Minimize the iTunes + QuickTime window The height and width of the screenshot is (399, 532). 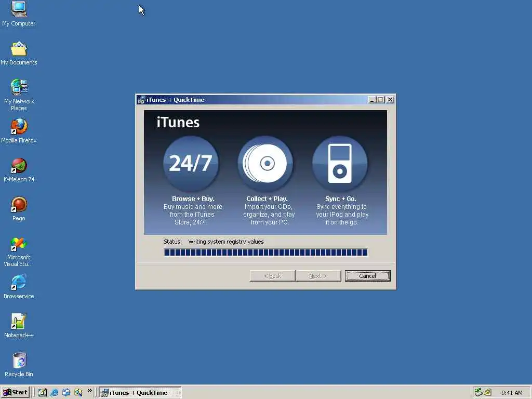point(372,100)
